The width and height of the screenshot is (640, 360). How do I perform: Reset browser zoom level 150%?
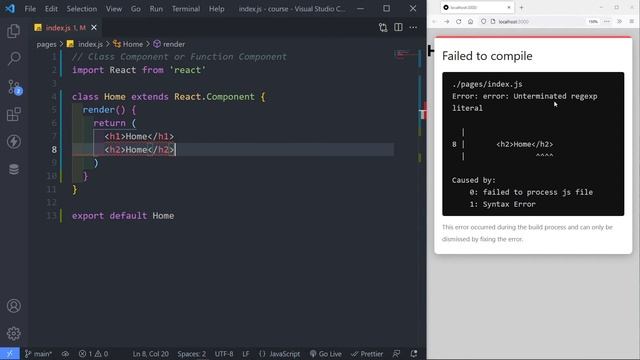tap(593, 22)
